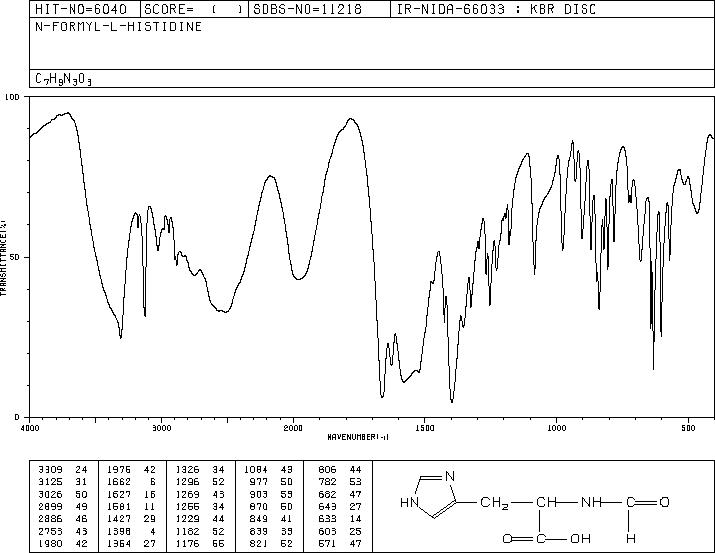Click the 1627 peak table entry
Image resolution: width=715 pixels, height=553 pixels.
click(131, 494)
